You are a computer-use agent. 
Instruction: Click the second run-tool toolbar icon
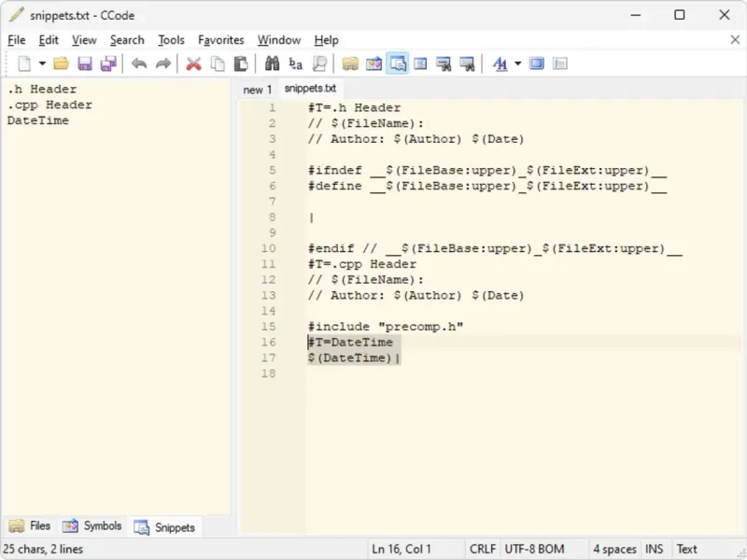pyautogui.click(x=467, y=63)
